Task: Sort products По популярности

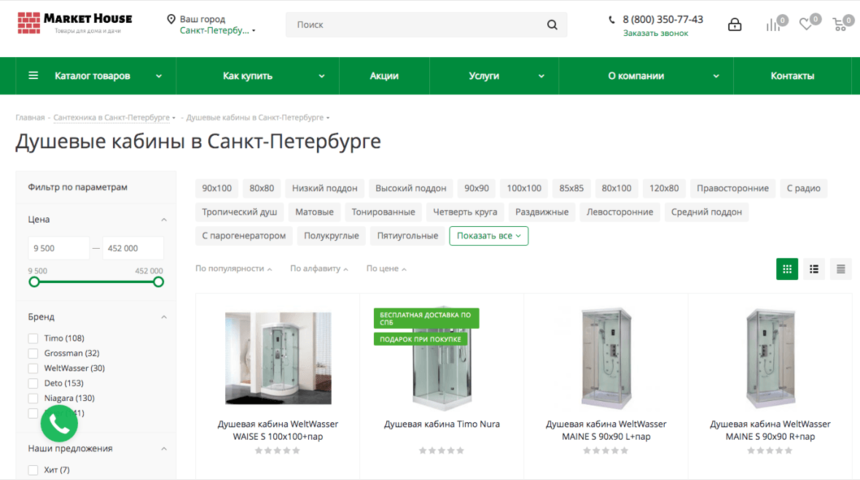Action: 234,268
